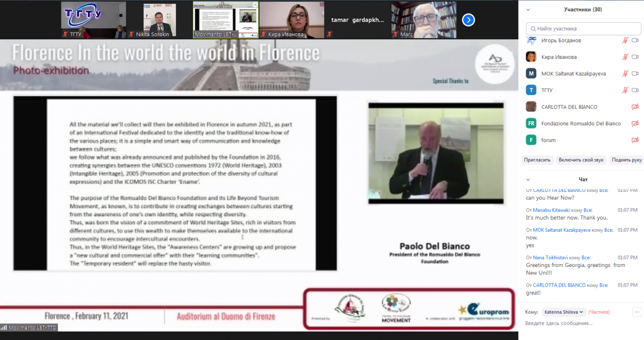Unmute yourself with Включить свой звук
Viewport: 644px width, 340px height.
tap(581, 160)
